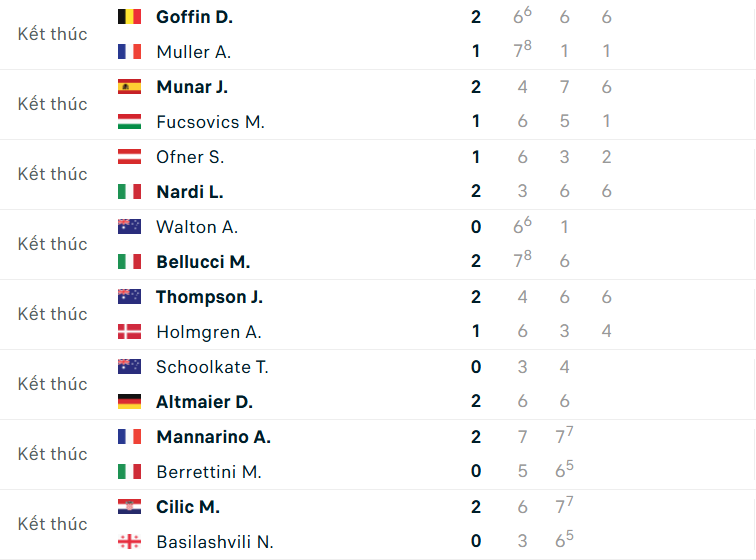Open Thompson J. player page
756x560 pixels.
click(209, 297)
